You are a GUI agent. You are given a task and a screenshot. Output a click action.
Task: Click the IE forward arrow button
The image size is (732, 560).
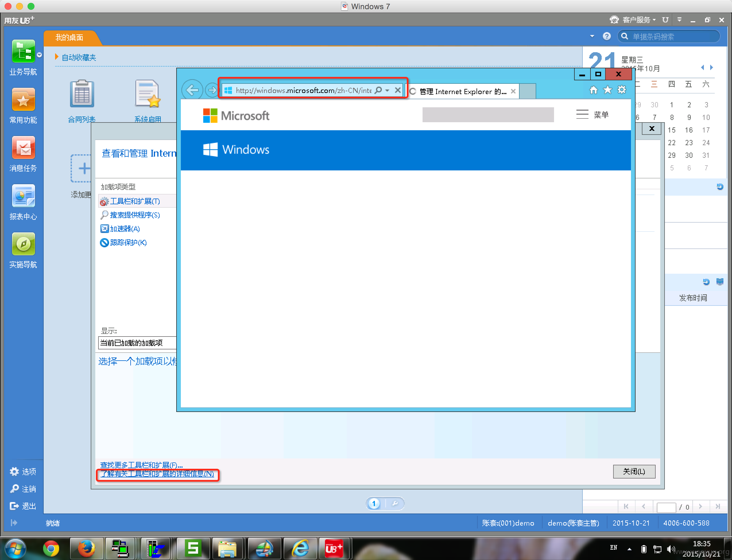coord(212,90)
